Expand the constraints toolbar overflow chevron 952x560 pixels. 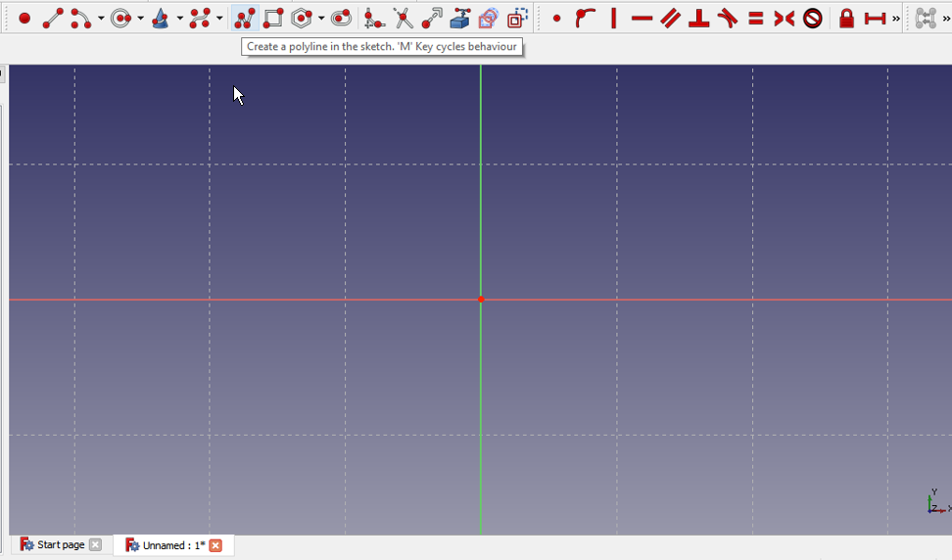coord(896,19)
